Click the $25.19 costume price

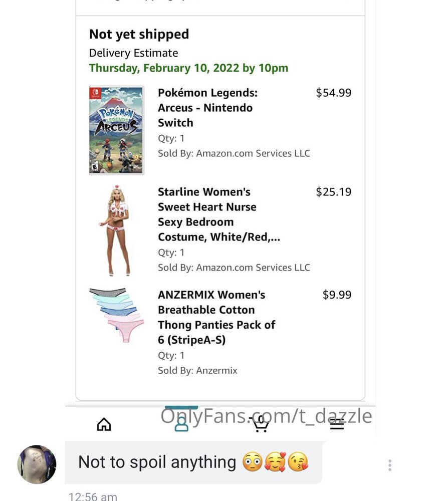[x=334, y=192]
